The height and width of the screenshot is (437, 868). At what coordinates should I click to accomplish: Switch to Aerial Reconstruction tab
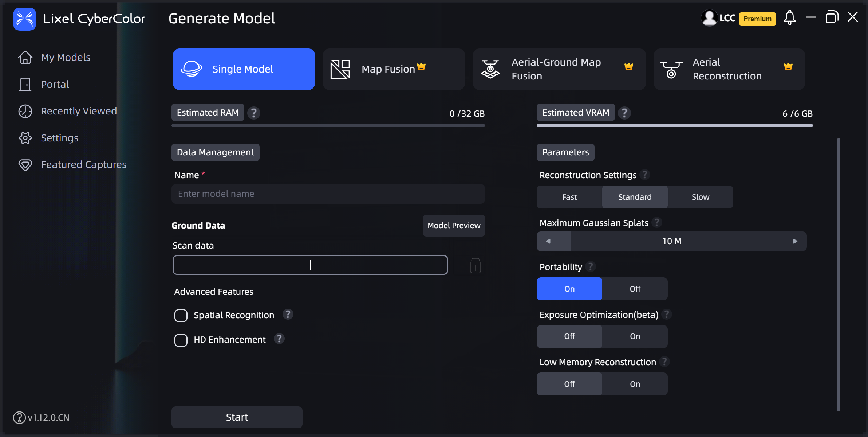tap(729, 69)
